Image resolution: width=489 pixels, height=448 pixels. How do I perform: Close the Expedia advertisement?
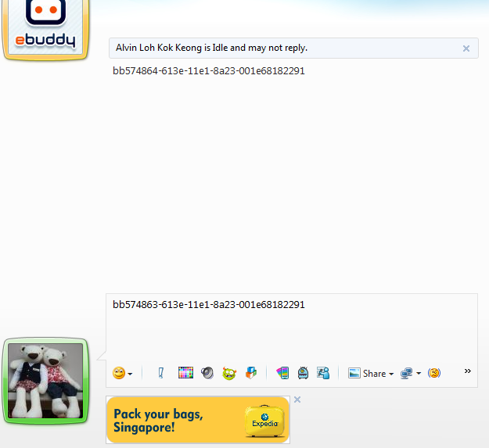pos(297,400)
